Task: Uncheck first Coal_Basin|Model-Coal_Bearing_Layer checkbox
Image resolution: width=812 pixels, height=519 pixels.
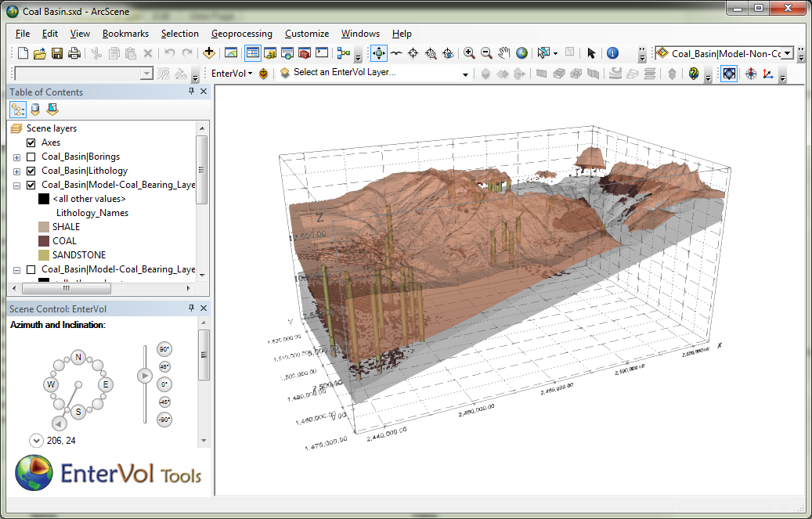Action: click(x=31, y=185)
